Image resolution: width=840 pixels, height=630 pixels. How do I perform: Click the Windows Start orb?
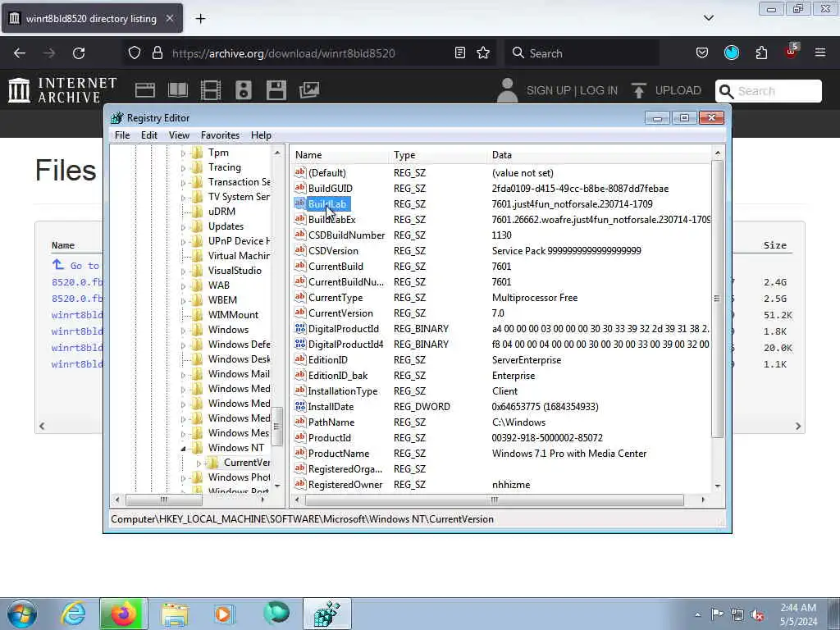[x=21, y=614]
